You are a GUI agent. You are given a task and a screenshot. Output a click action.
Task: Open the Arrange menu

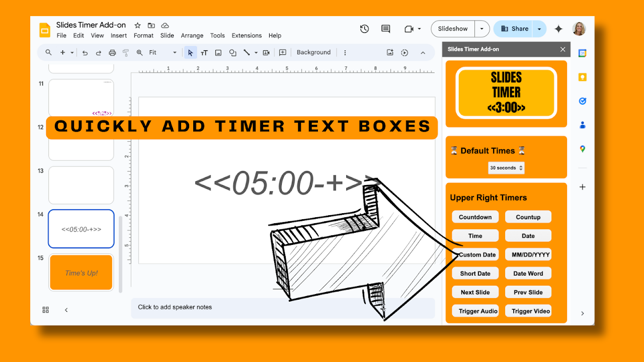[192, 36]
